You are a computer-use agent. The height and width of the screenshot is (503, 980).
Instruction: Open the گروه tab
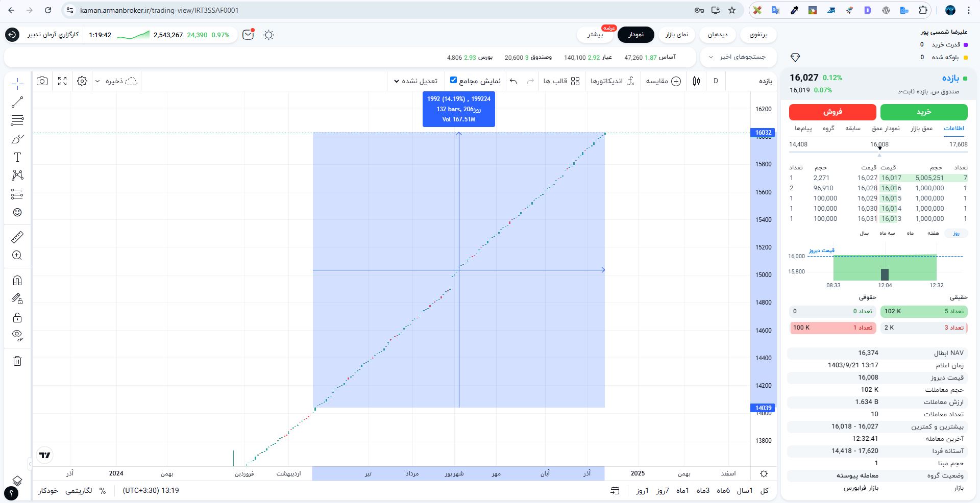click(828, 129)
